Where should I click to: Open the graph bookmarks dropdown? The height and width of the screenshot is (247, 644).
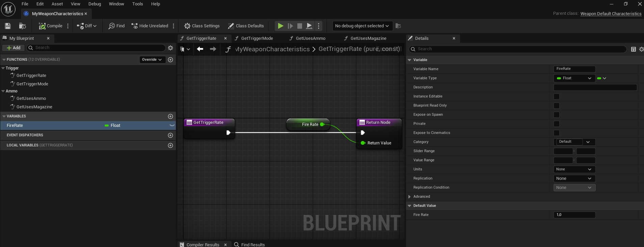tap(185, 49)
